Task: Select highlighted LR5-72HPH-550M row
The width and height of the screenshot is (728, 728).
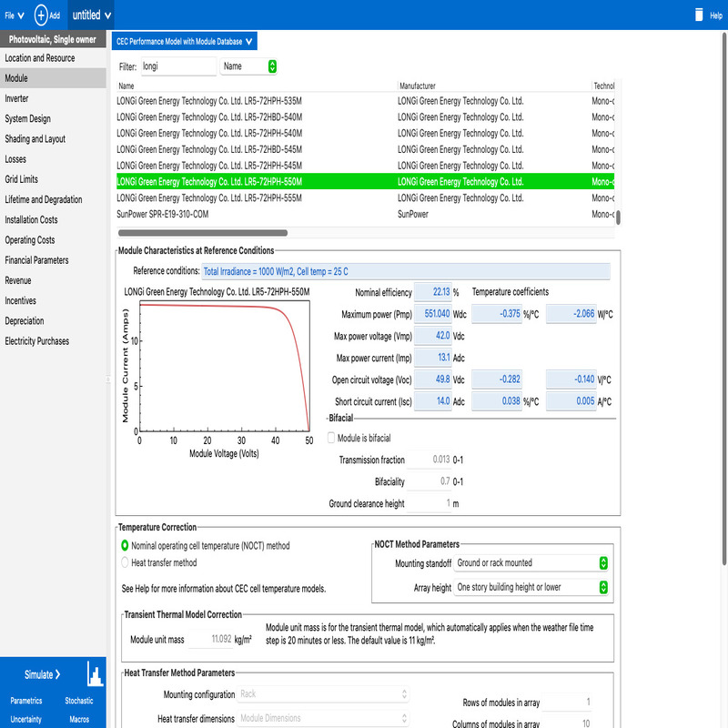Action: [x=366, y=181]
